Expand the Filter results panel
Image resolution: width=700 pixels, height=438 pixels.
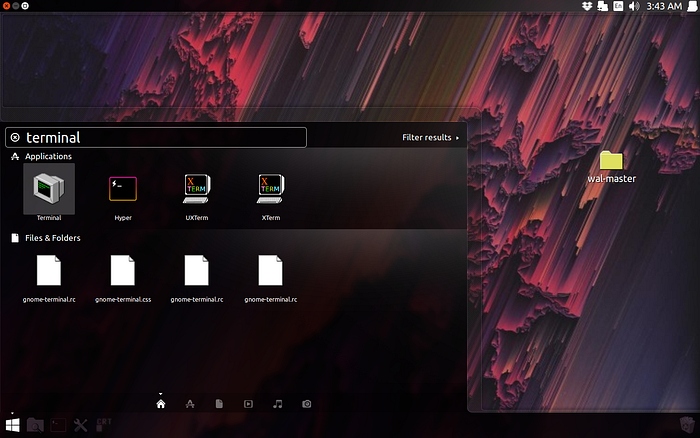click(430, 138)
